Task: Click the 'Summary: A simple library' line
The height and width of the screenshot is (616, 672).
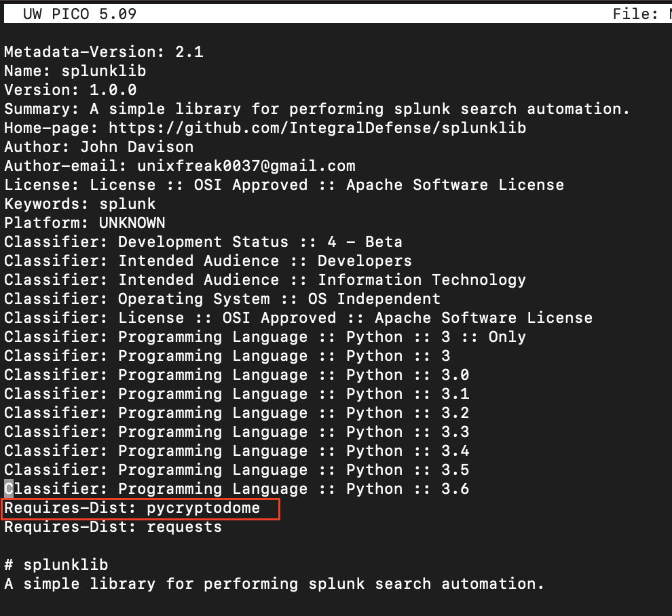Action: click(x=317, y=109)
